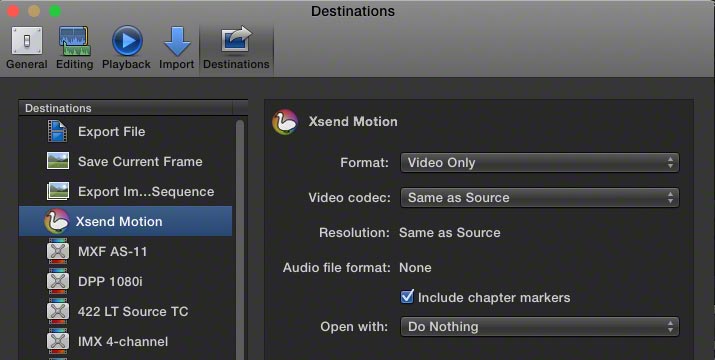715x360 pixels.
Task: Zoom window with the green button
Action: pos(55,10)
